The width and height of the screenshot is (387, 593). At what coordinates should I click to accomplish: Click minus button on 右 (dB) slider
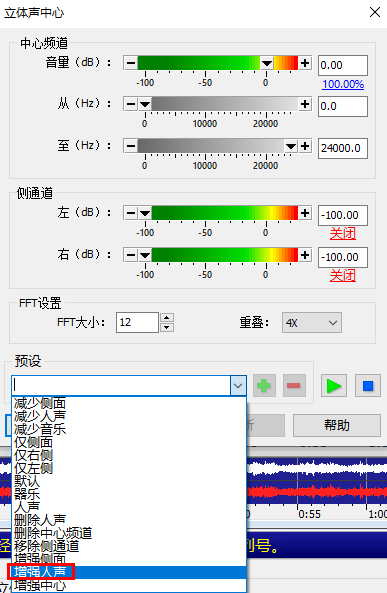click(x=131, y=255)
